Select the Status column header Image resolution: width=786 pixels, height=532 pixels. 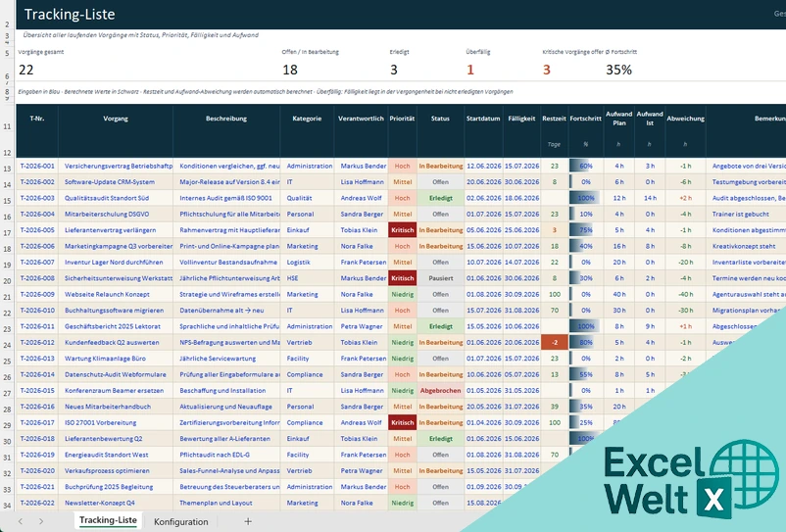click(440, 119)
